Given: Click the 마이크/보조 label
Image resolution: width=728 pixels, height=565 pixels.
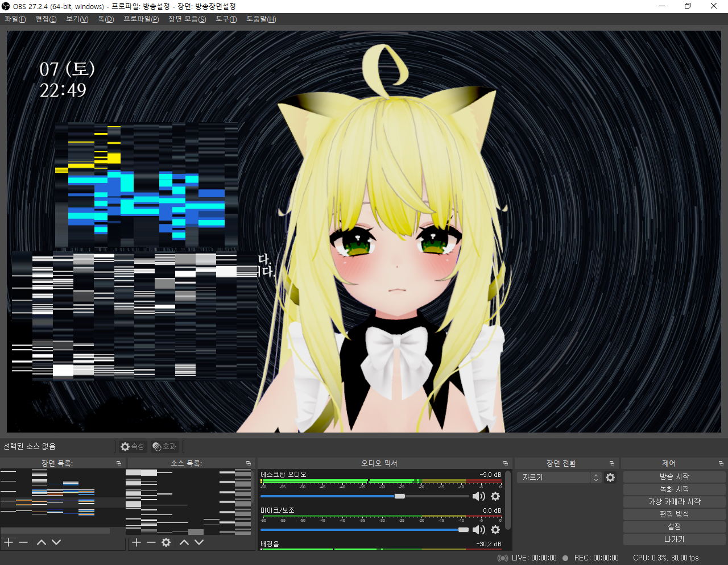Looking at the screenshot, I should pos(278,510).
